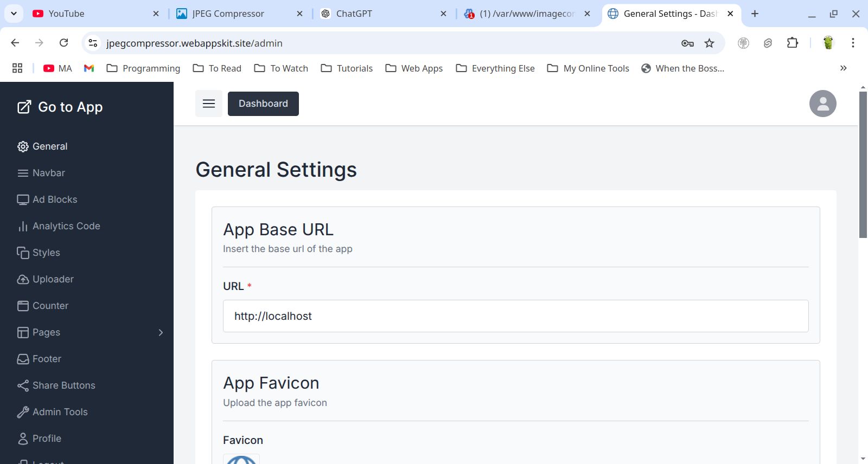The width and height of the screenshot is (868, 464).
Task: Click the Dashboard button
Action: pos(263,104)
